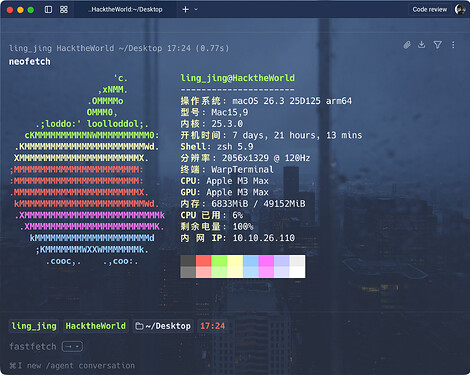Add a new tab with plus icon
Viewport: 470px width, 375px height.
[x=186, y=10]
